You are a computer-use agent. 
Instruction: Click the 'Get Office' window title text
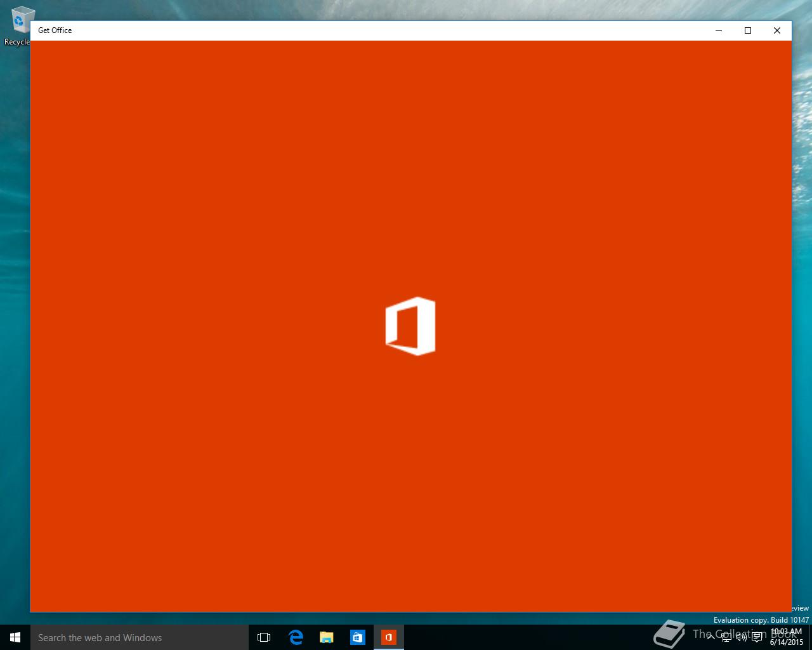[55, 30]
